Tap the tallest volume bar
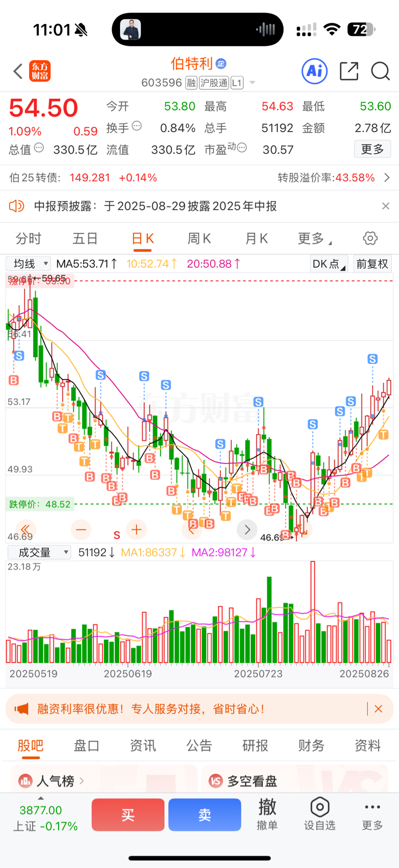This screenshot has height=868, width=399. point(313,612)
